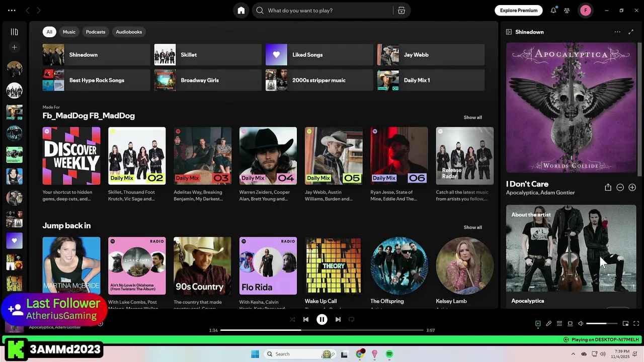
Task: Click Spotify icon in taskbar
Action: click(389, 354)
